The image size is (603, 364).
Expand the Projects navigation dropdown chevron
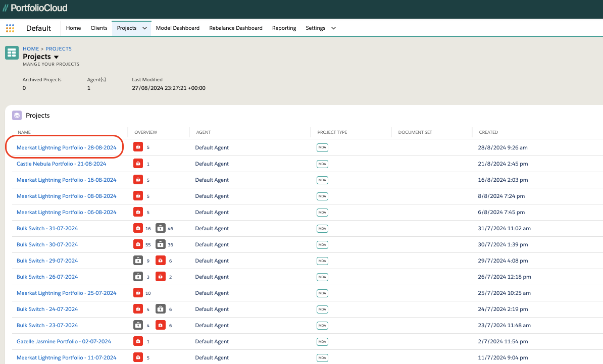click(x=145, y=28)
